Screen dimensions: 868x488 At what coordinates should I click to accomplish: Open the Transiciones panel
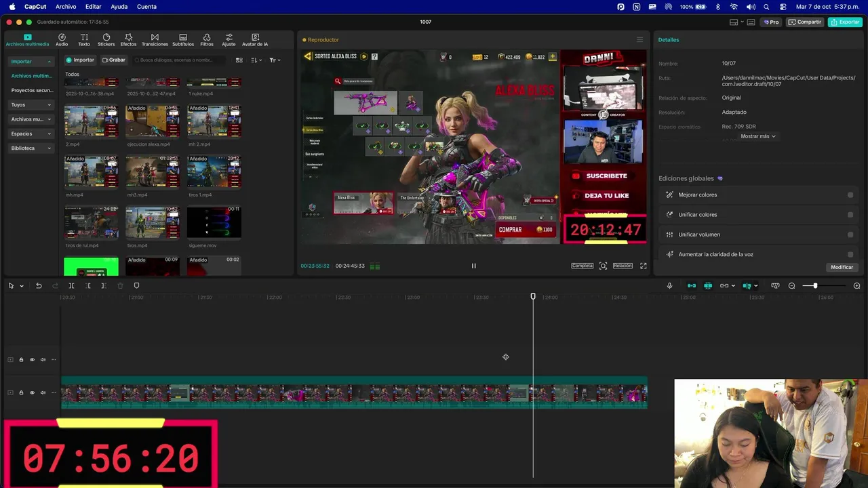click(155, 40)
